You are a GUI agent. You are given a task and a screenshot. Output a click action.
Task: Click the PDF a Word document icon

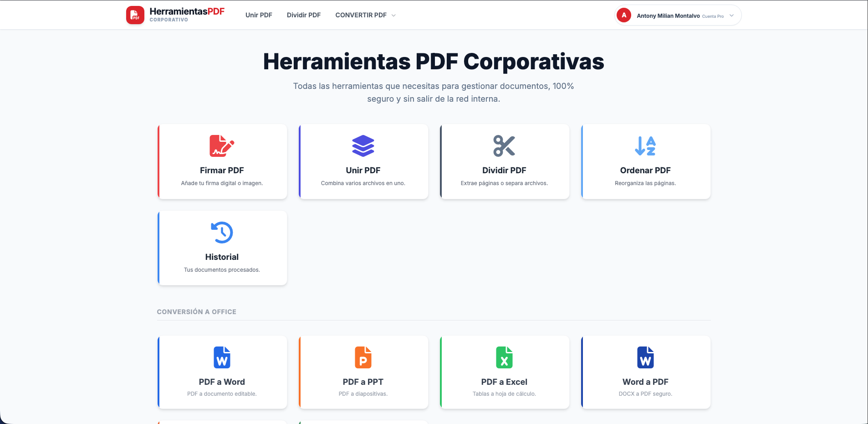[x=222, y=357]
